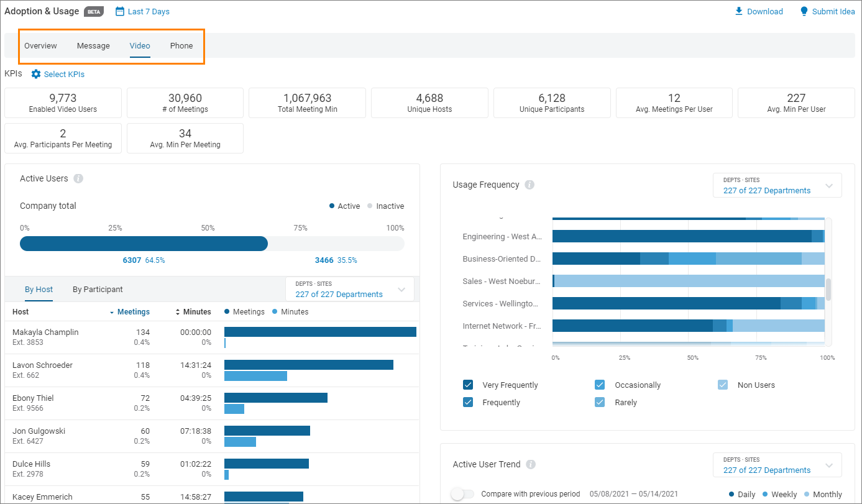Select the Monthly trend interval
Screen dimensions: 862x504
click(x=826, y=493)
